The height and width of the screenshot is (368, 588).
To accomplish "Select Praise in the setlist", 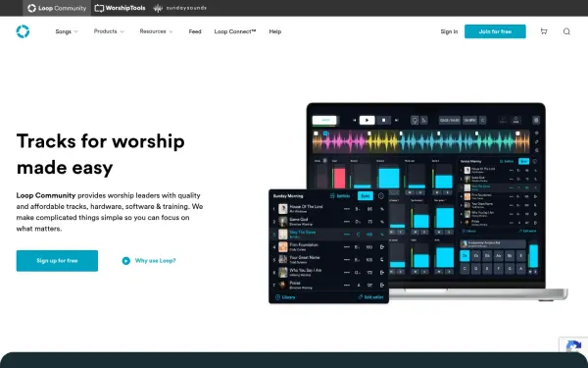I will click(329, 285).
